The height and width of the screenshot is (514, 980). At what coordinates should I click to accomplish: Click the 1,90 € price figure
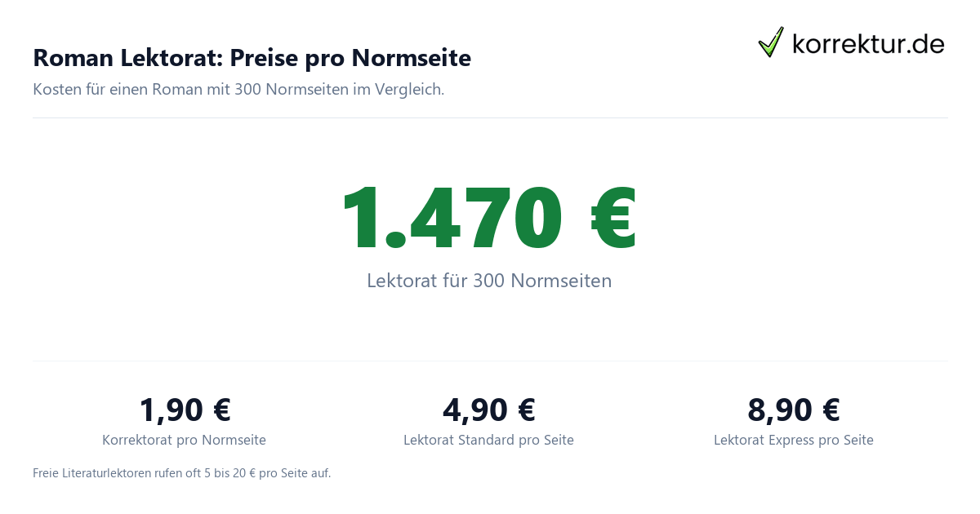pos(185,409)
